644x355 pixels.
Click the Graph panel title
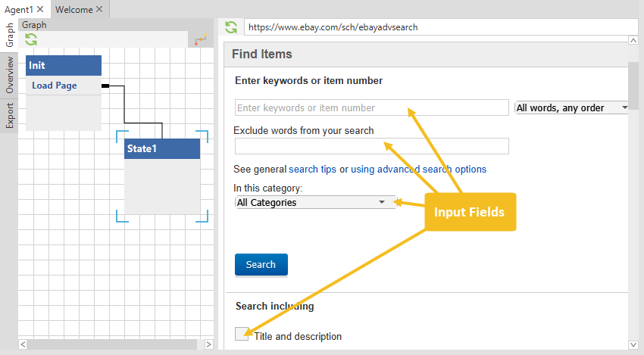pos(35,25)
